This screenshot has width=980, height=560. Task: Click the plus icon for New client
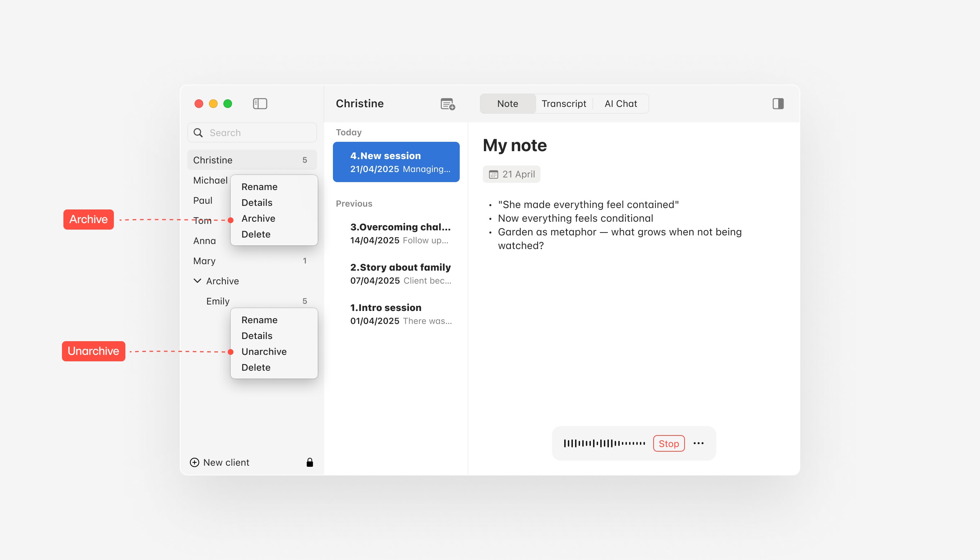195,462
